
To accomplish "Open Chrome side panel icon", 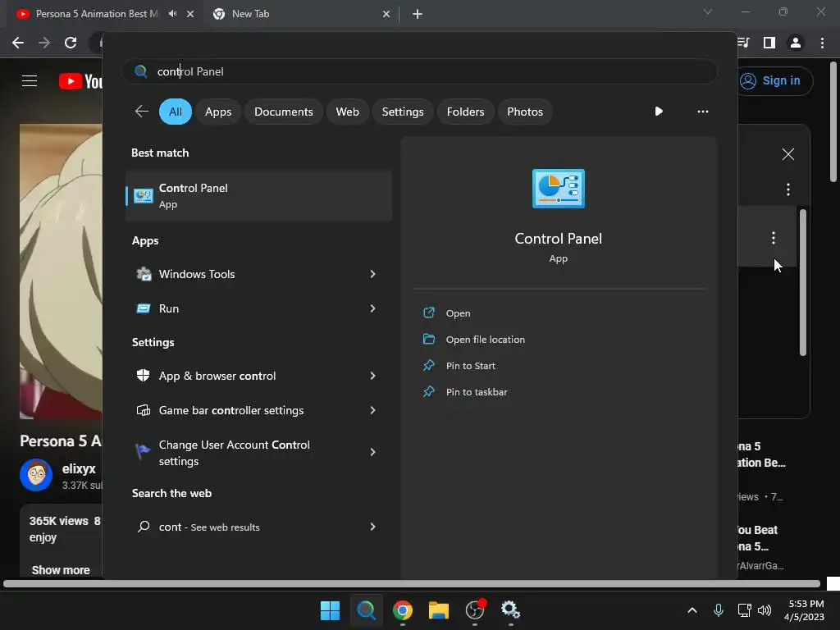I will (x=769, y=43).
